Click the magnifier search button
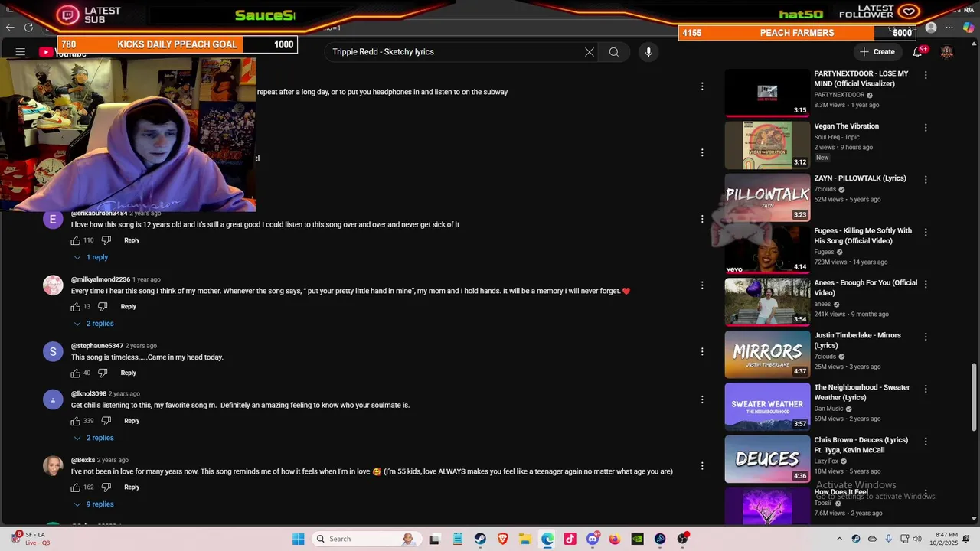 pos(614,52)
